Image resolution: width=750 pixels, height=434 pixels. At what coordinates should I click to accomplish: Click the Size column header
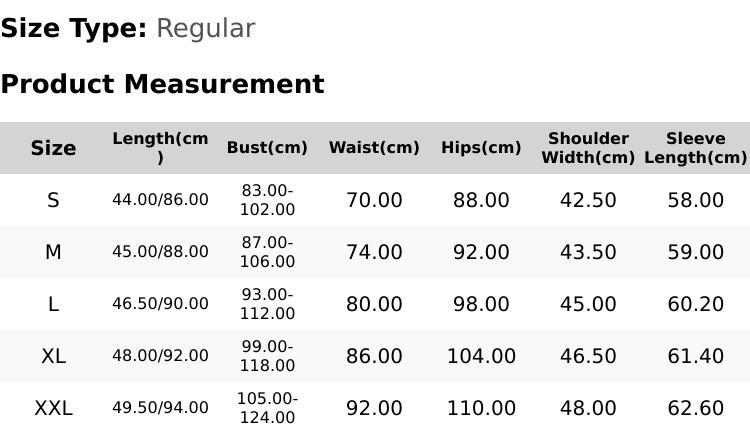(x=53, y=148)
